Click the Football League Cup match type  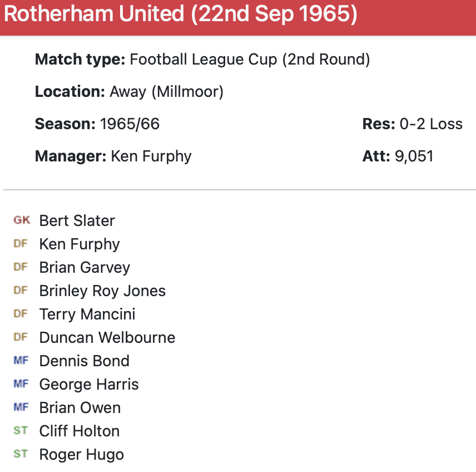(250, 60)
